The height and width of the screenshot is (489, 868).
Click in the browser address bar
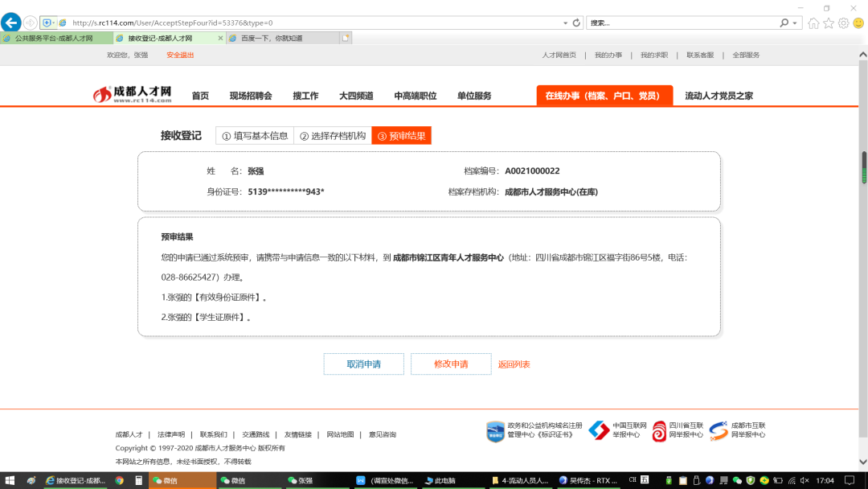[313, 23]
